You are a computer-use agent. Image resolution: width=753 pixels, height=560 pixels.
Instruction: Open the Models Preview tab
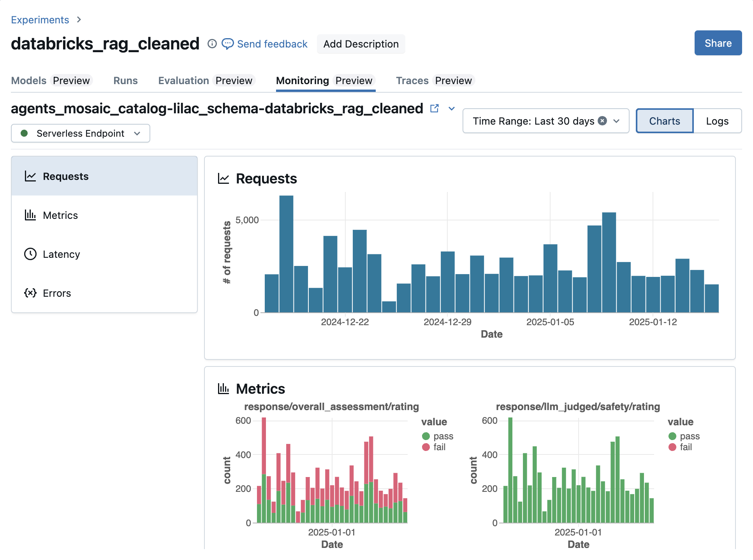(x=52, y=81)
